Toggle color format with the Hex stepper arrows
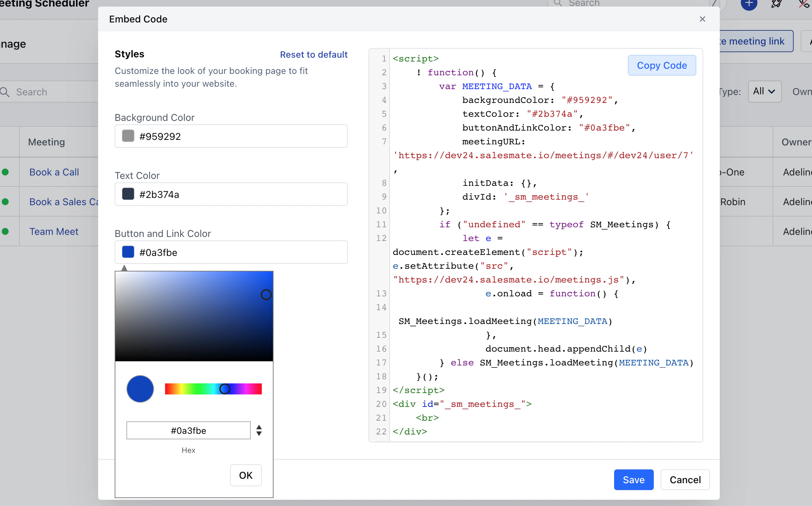This screenshot has height=506, width=812. (259, 430)
